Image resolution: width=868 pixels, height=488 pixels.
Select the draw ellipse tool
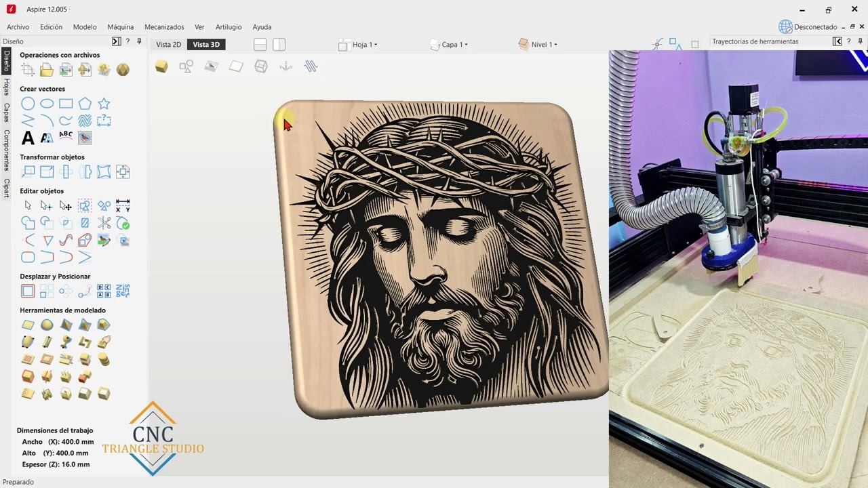[x=47, y=104]
